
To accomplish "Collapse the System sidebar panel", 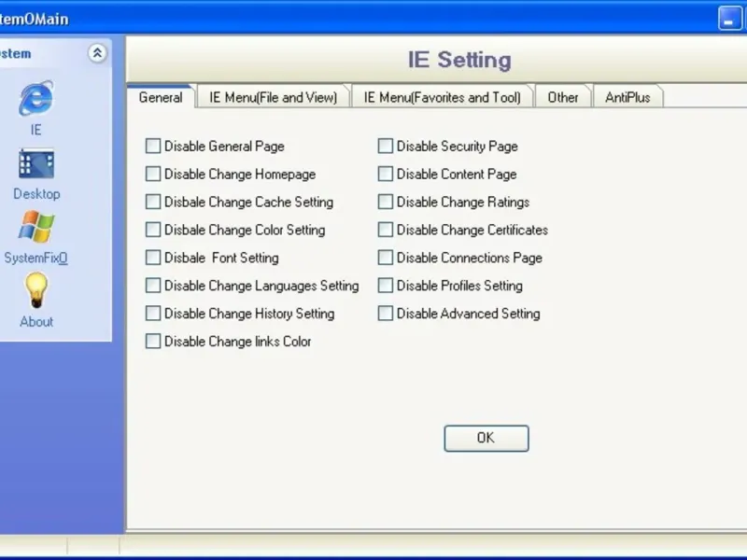I will [x=97, y=54].
